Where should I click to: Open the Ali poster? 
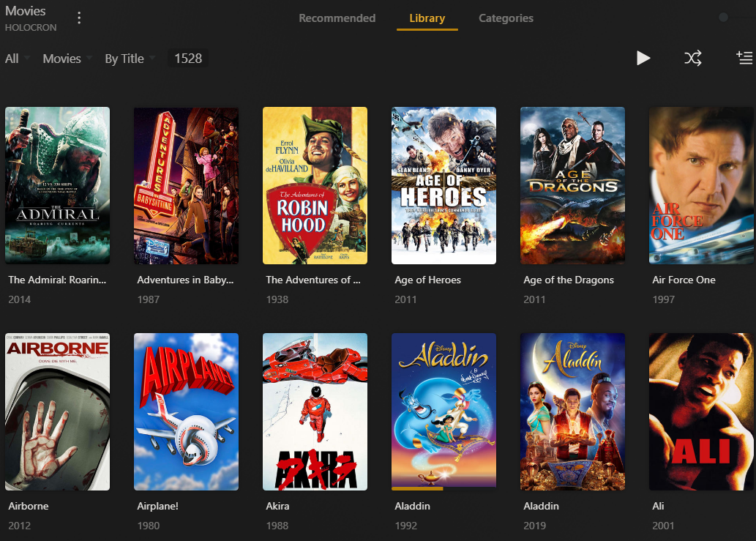702,411
